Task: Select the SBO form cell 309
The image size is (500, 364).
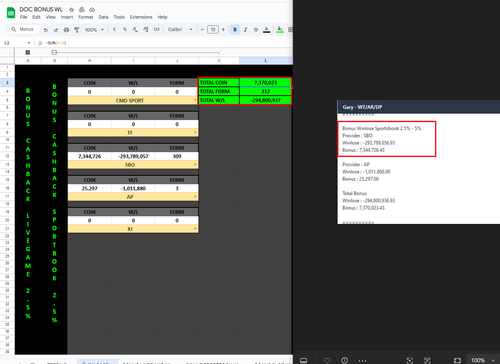Action: pos(177,156)
